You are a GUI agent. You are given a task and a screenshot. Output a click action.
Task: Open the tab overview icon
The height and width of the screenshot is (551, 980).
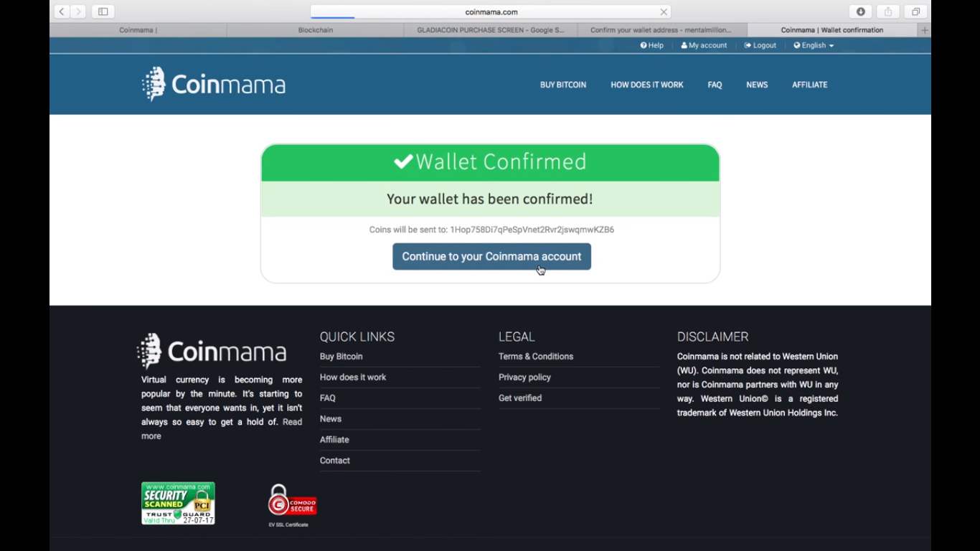[x=915, y=11]
